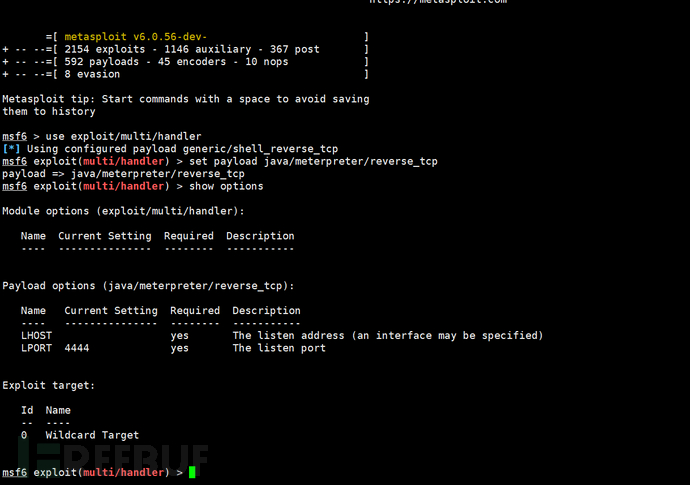
Task: Click the 'msf6' prompt on the last line
Action: (15, 473)
